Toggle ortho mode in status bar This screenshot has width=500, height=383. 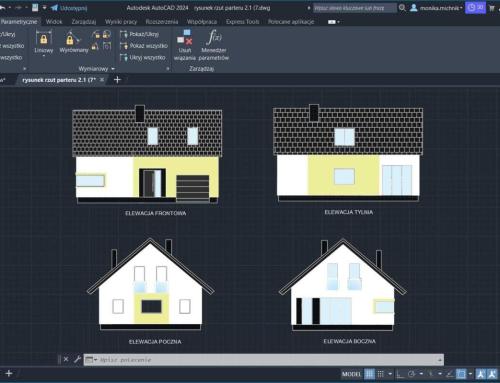click(400, 374)
